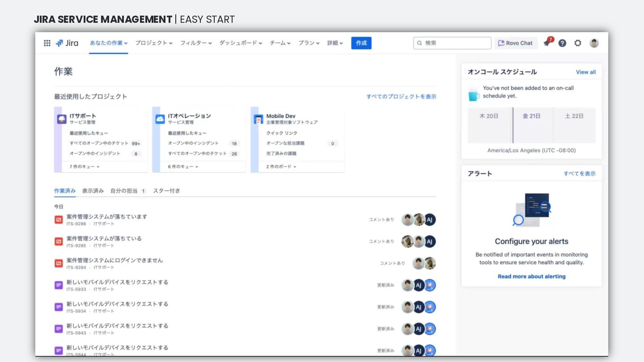Select the 木 20日 schedule column

(489, 125)
